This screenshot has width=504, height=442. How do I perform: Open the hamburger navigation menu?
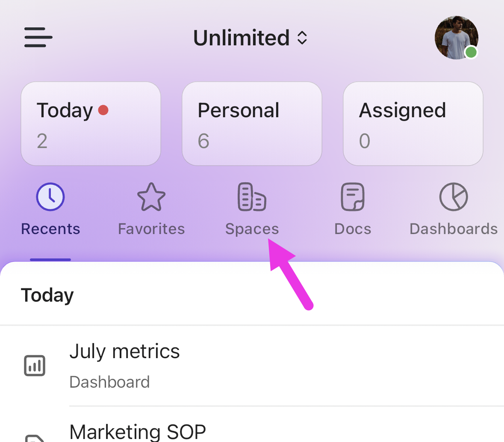pos(38,37)
